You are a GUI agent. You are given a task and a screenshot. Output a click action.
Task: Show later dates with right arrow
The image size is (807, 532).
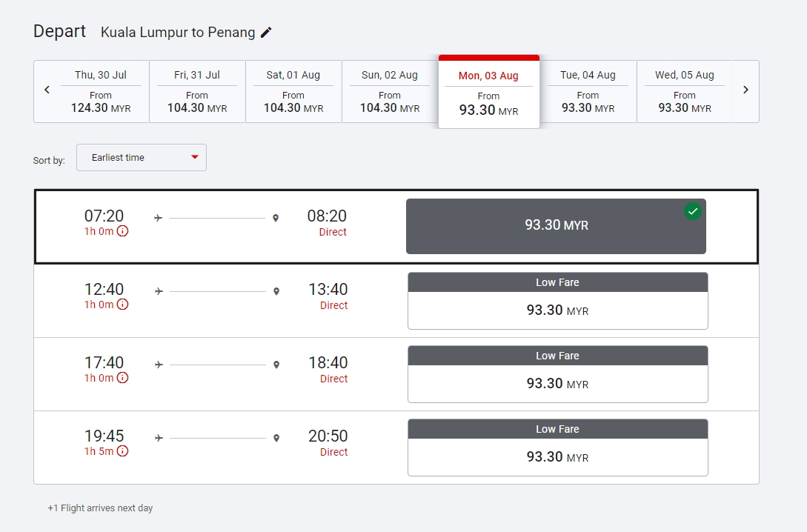[x=745, y=90]
